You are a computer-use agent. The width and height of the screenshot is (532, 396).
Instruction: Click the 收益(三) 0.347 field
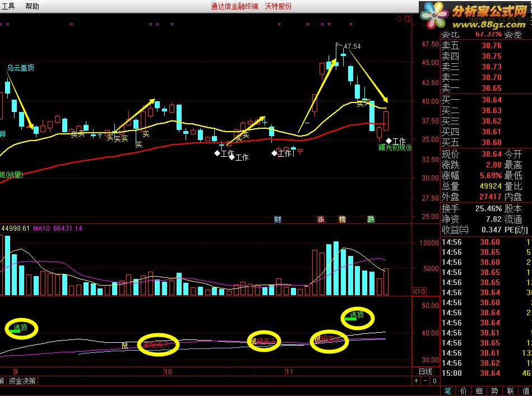pyautogui.click(x=471, y=230)
